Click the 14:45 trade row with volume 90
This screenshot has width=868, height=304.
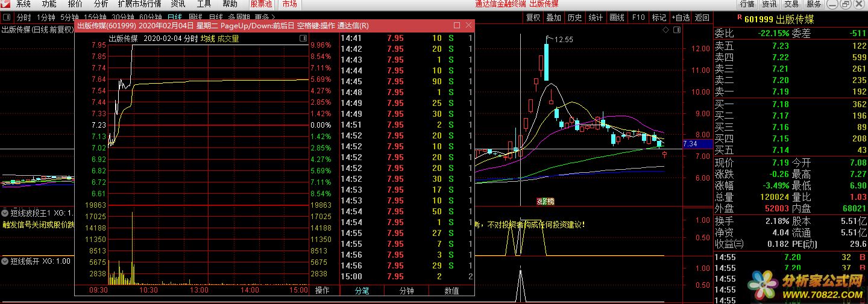(x=407, y=81)
